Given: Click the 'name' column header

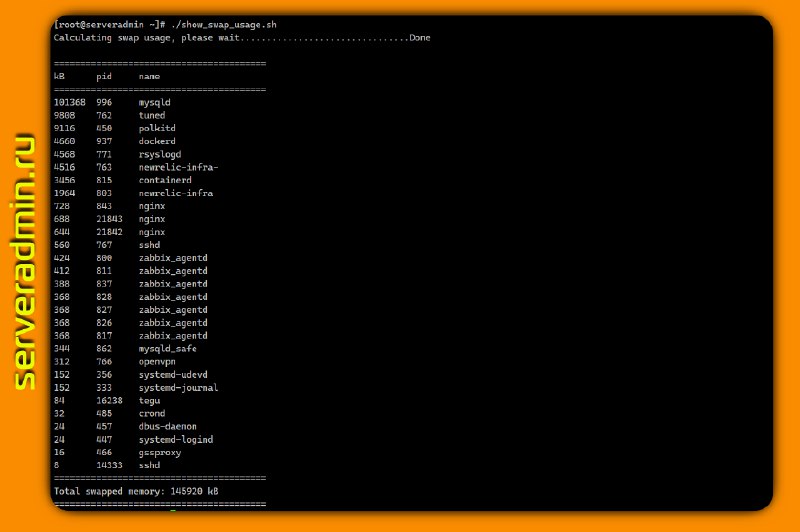Looking at the screenshot, I should pos(149,77).
